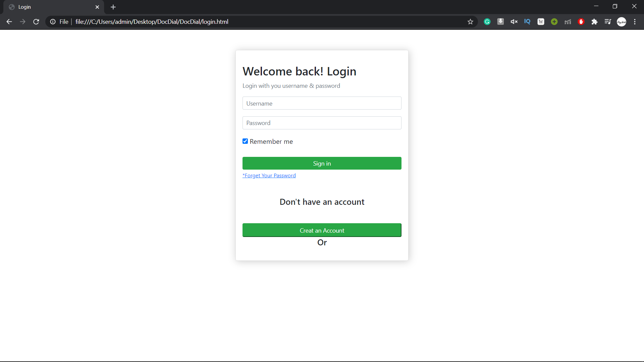
Task: Open the blue IQ extension
Action: tap(527, 22)
